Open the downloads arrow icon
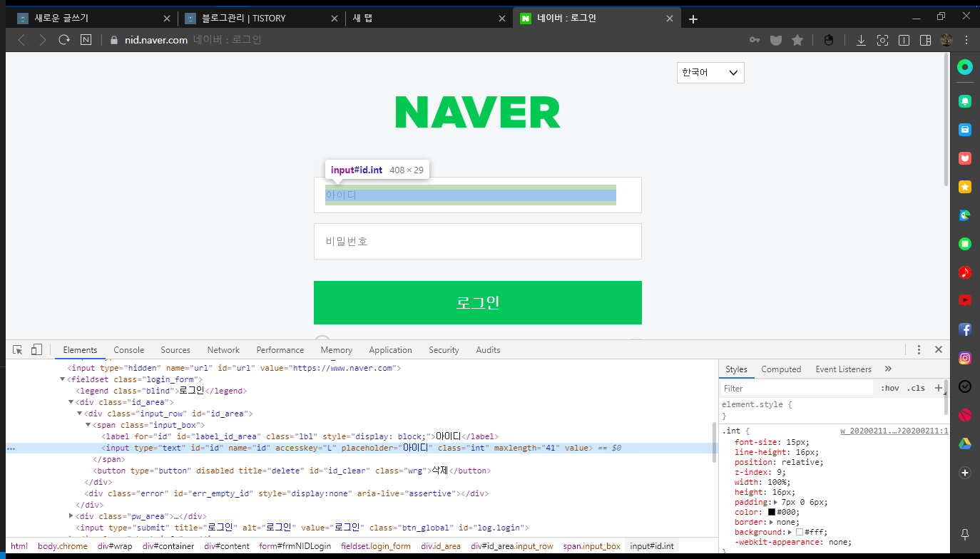This screenshot has width=980, height=559. tap(861, 40)
